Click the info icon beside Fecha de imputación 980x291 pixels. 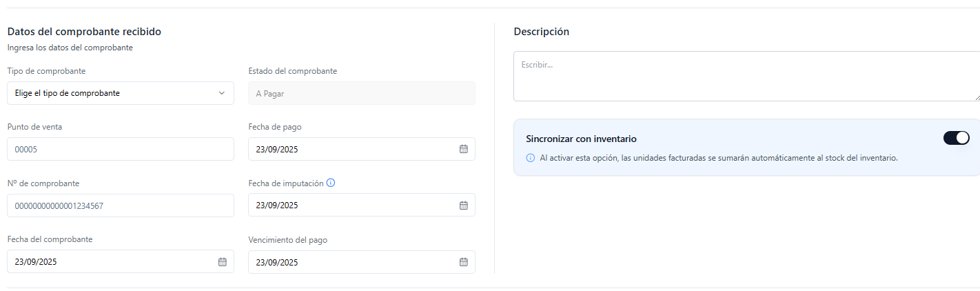(331, 183)
